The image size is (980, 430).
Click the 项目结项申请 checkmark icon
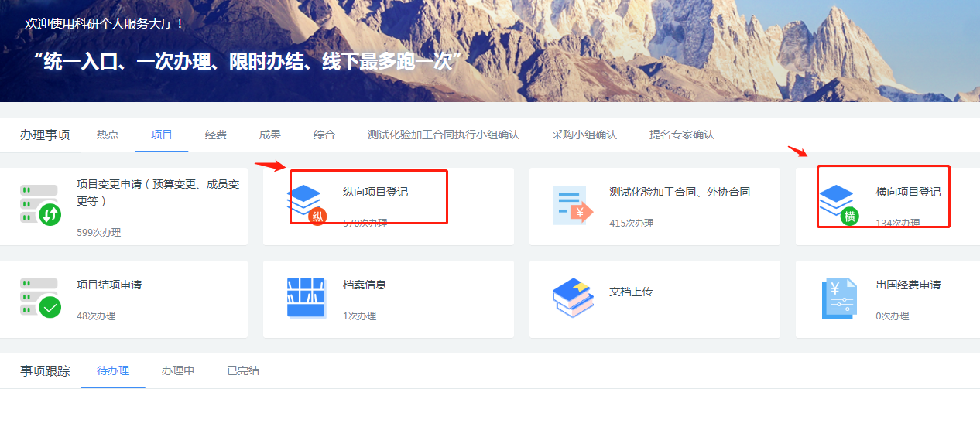pos(39,298)
